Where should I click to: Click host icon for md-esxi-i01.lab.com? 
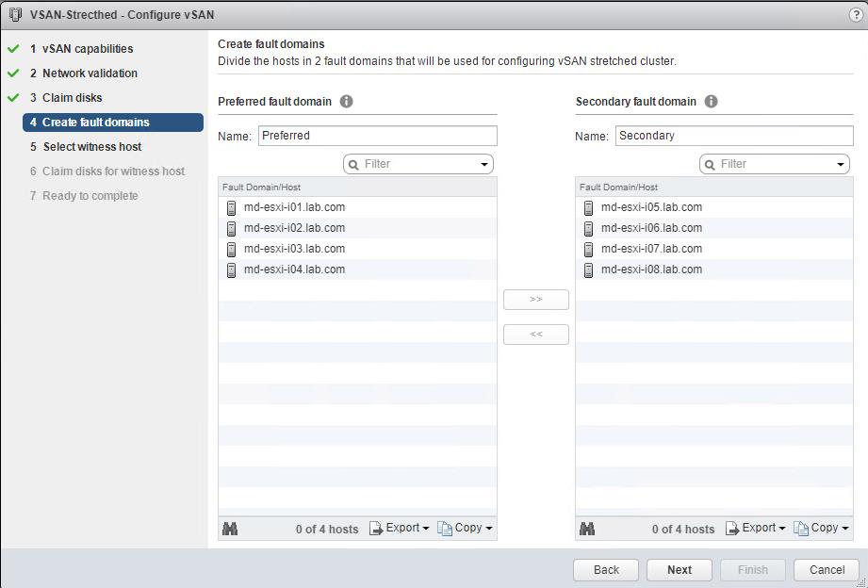(232, 207)
